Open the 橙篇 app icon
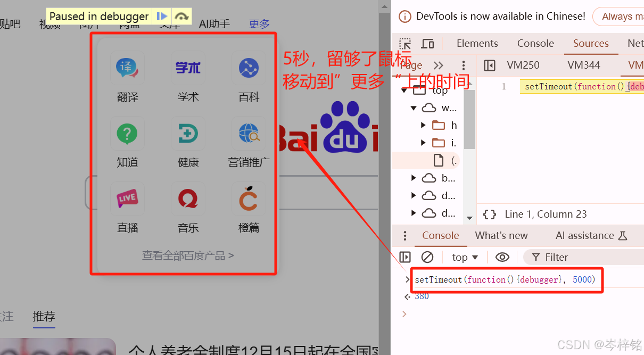This screenshot has width=644, height=355. [x=249, y=199]
